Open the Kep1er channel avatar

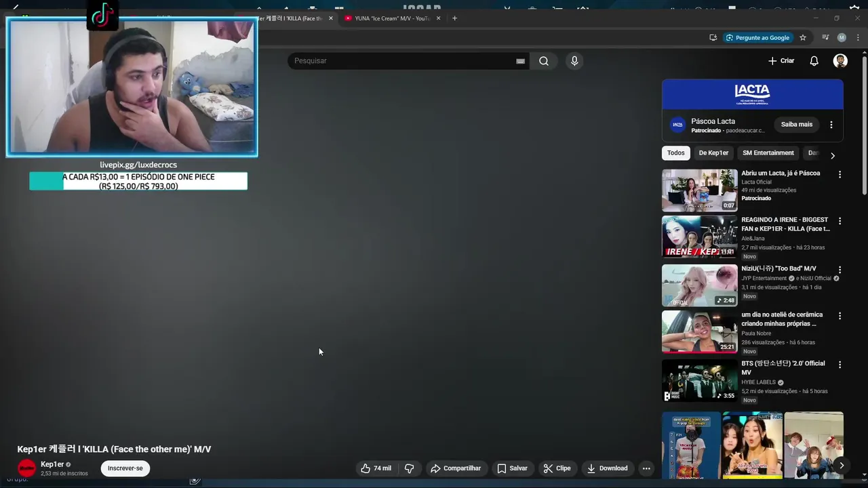point(26,468)
